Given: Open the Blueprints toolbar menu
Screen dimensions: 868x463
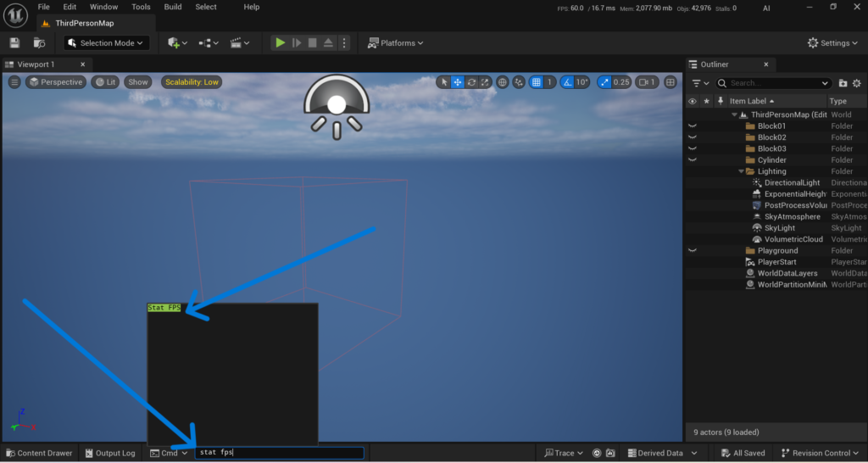Looking at the screenshot, I should tap(209, 42).
